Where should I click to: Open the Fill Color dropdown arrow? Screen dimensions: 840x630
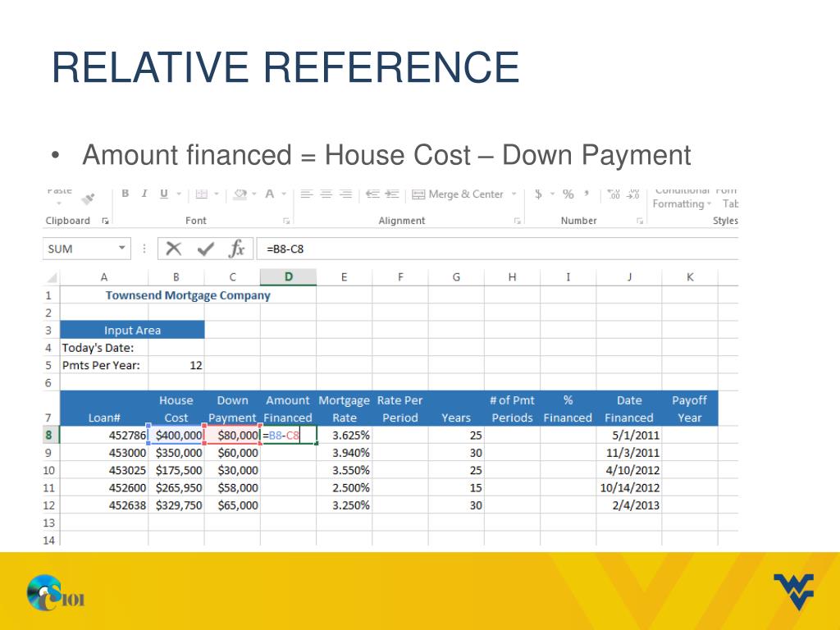(254, 194)
